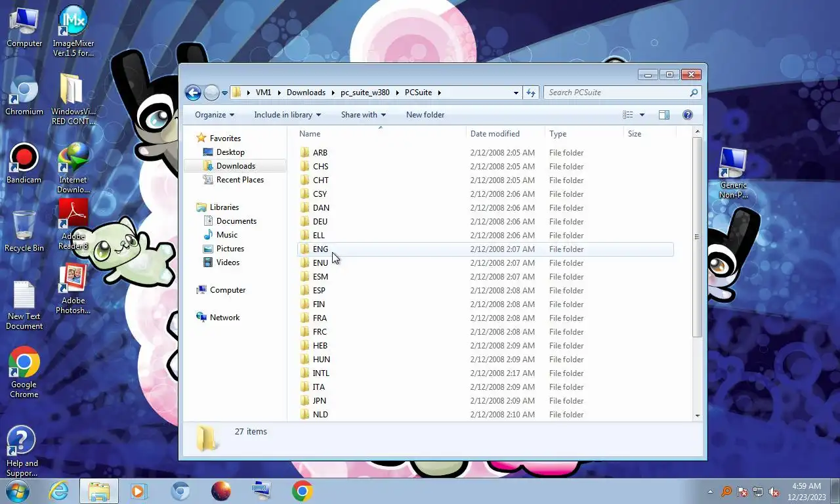Image resolution: width=840 pixels, height=504 pixels.
Task: Select Downloads under Favorites
Action: [236, 166]
